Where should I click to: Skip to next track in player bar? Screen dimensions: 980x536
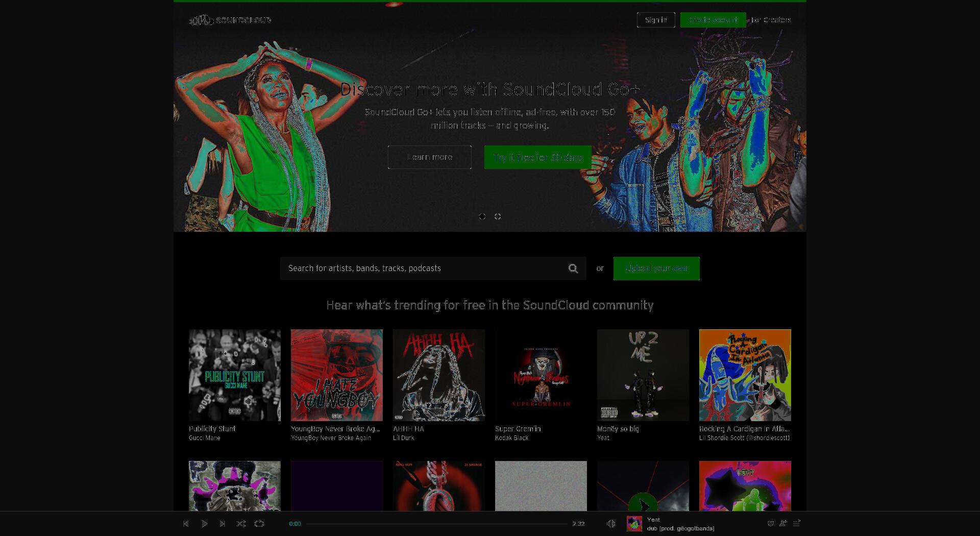[x=223, y=524]
